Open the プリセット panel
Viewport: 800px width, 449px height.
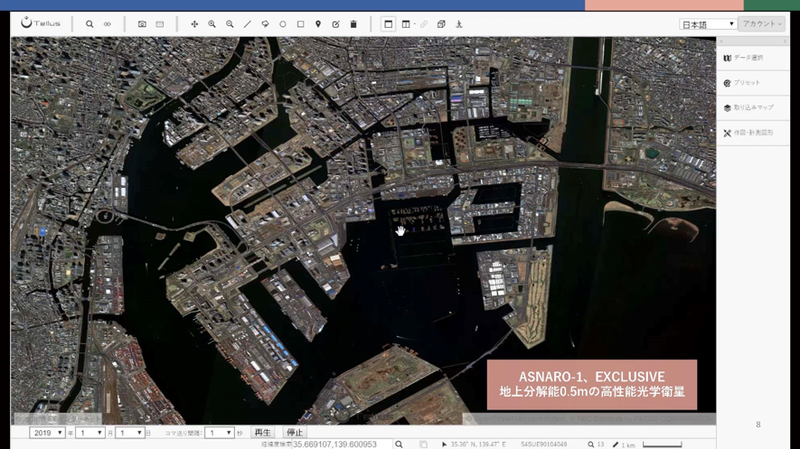(x=753, y=83)
